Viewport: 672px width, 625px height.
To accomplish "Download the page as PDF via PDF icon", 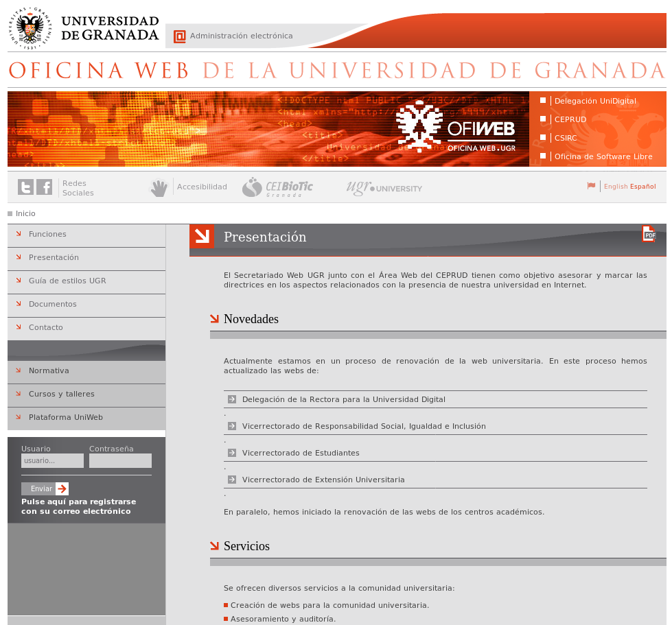I will 649,235.
